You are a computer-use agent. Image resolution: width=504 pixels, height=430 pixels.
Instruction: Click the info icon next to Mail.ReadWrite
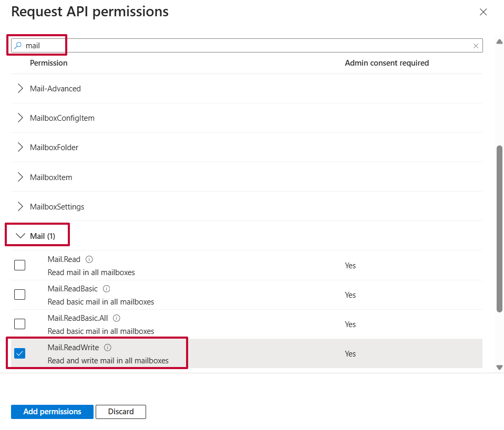click(108, 348)
